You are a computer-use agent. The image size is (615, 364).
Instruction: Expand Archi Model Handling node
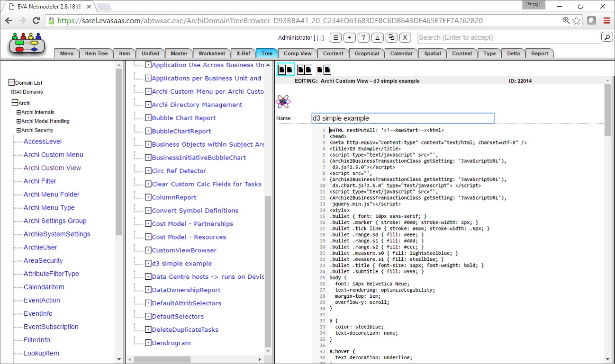click(18, 121)
